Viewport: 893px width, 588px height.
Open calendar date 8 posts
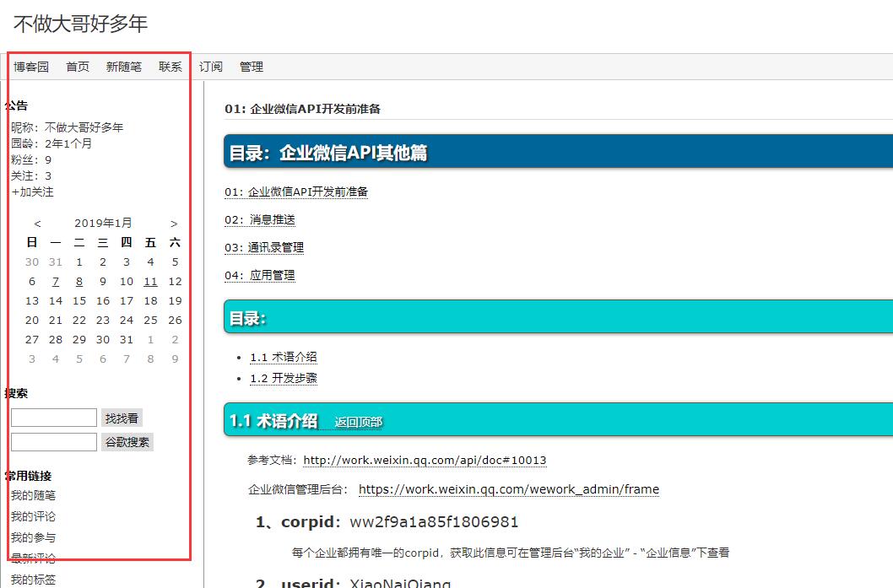[79, 281]
